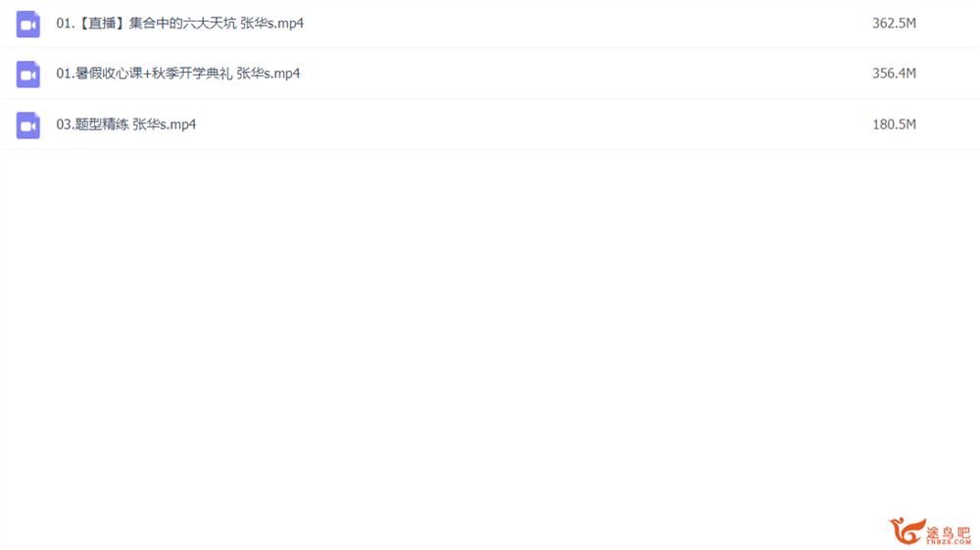Click video icon of 集合中的六大天坑 file
This screenshot has width=980, height=550.
[28, 25]
